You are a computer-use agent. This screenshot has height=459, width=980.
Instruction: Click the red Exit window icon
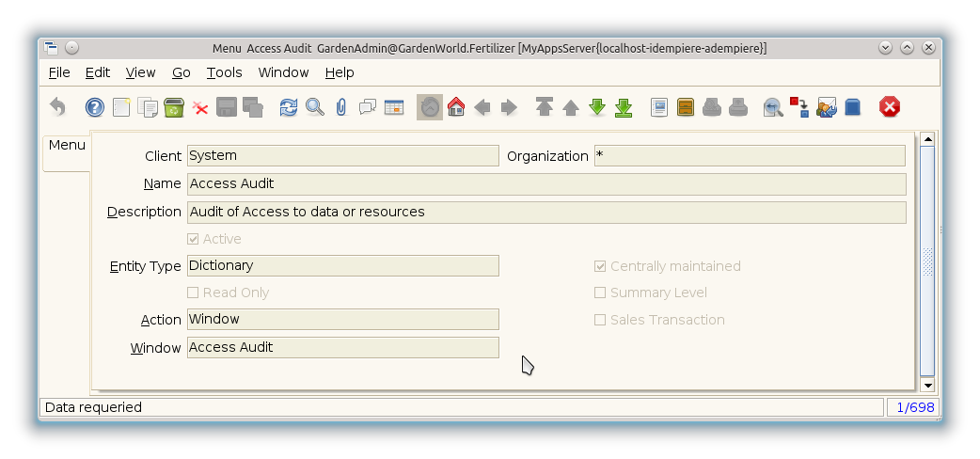point(890,107)
